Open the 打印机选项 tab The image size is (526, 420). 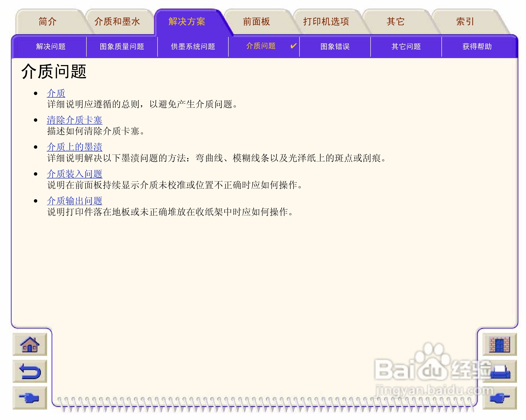[x=326, y=21]
